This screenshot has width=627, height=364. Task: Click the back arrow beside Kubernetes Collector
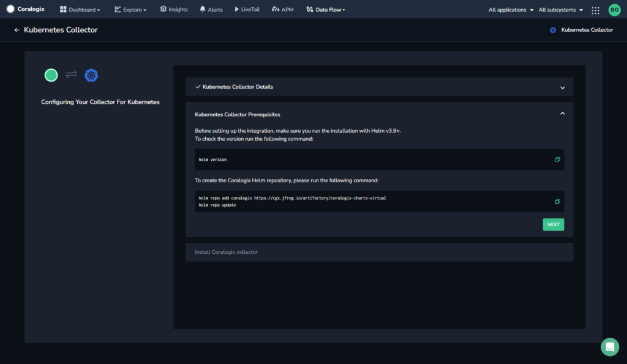coord(17,30)
